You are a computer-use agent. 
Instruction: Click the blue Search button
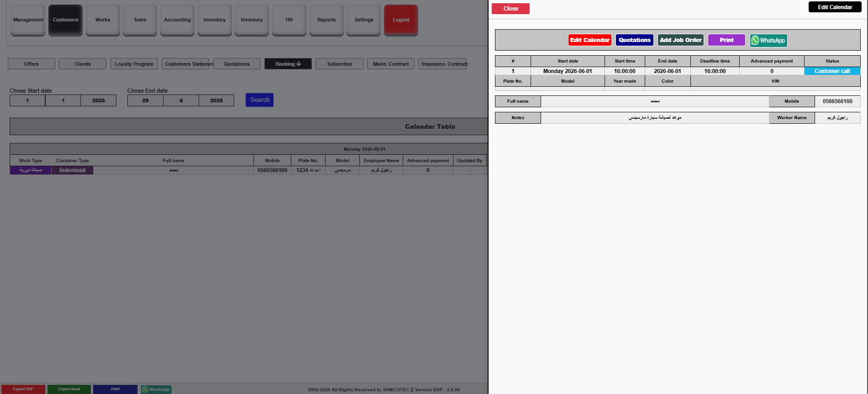pyautogui.click(x=259, y=100)
